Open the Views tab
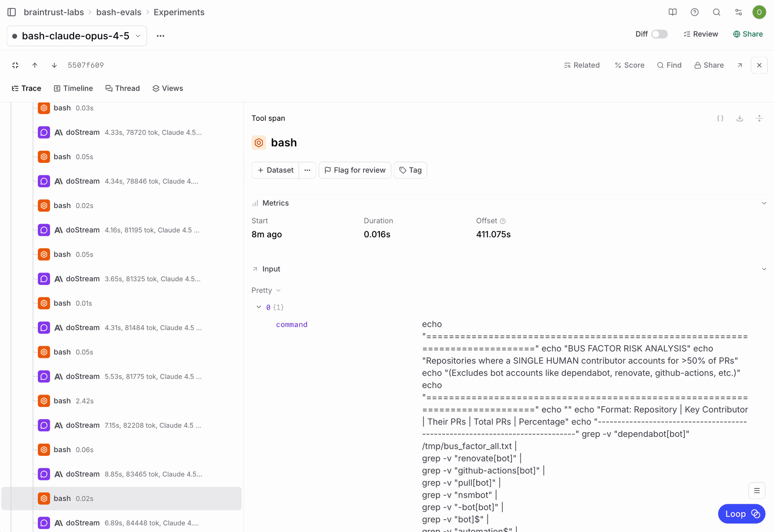The width and height of the screenshot is (774, 532). coord(168,88)
